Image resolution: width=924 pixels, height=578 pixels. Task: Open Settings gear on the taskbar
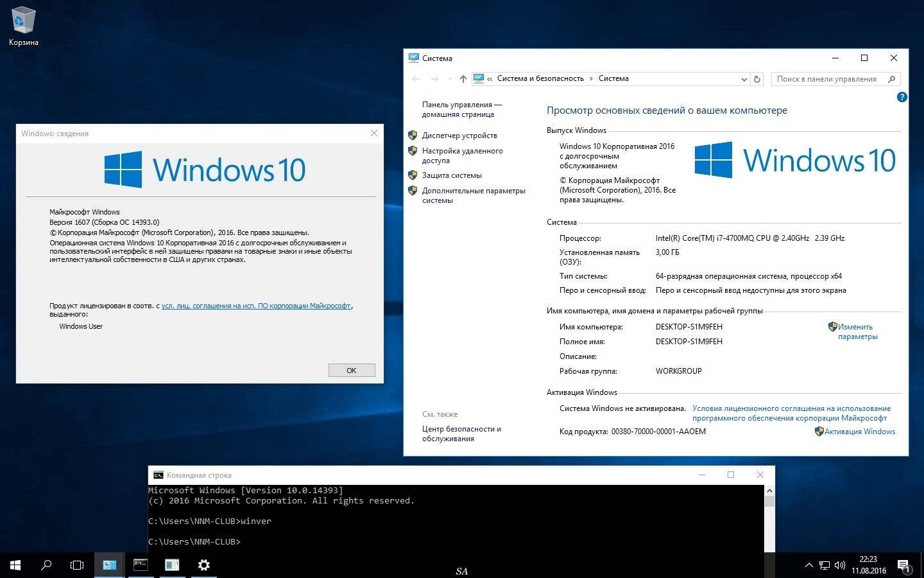point(203,565)
